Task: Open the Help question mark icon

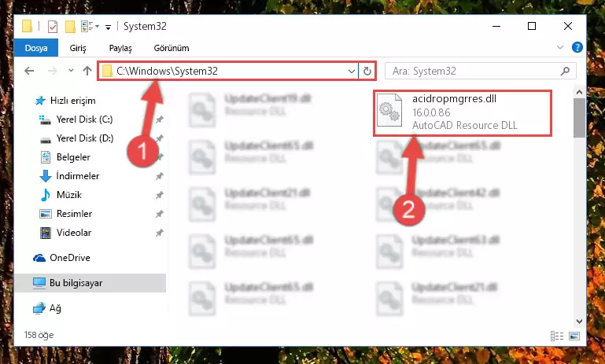Action: (577, 47)
